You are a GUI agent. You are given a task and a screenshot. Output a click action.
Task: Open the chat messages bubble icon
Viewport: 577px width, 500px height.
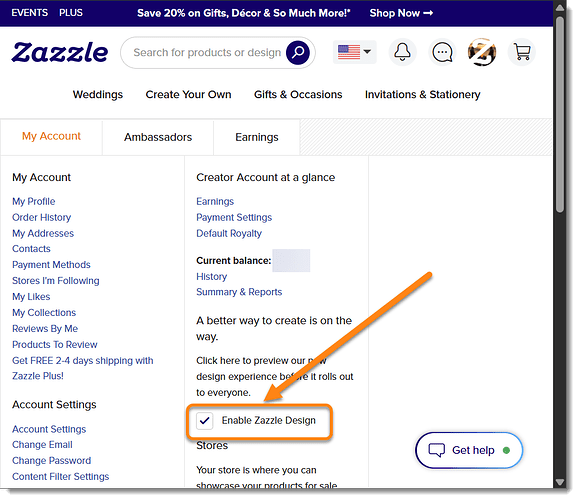[442, 52]
